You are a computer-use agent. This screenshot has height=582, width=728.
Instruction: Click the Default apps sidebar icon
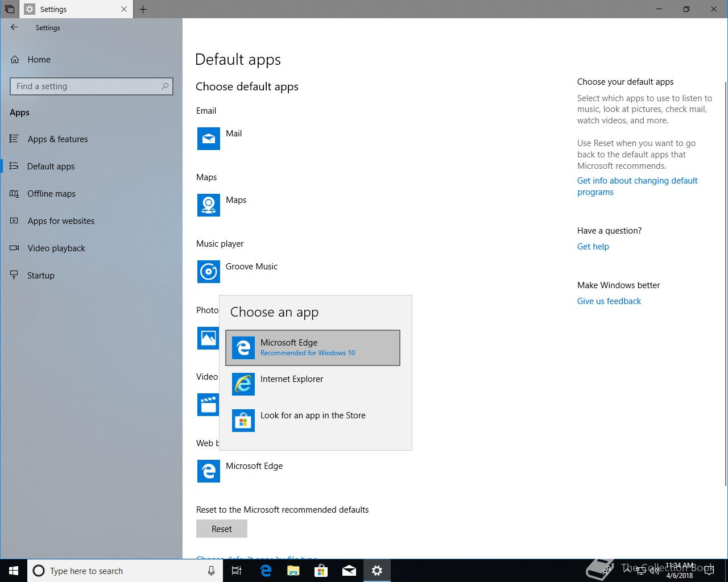[x=14, y=167]
